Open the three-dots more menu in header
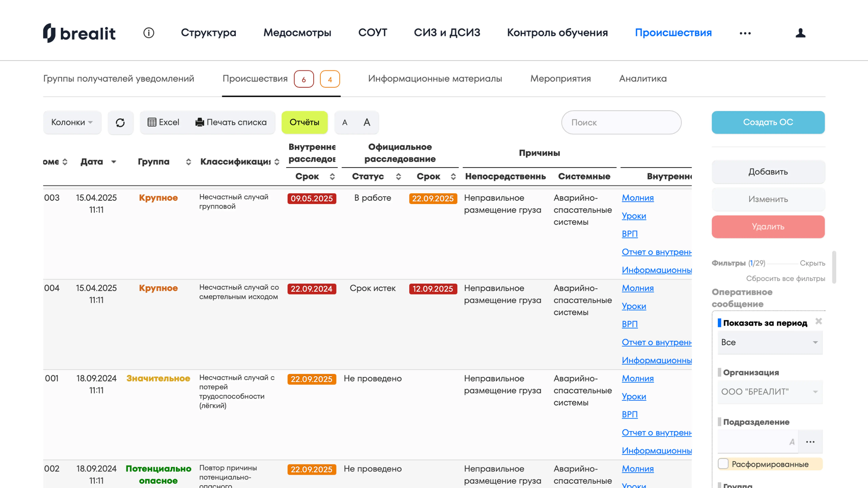This screenshot has width=868, height=488. click(x=745, y=33)
